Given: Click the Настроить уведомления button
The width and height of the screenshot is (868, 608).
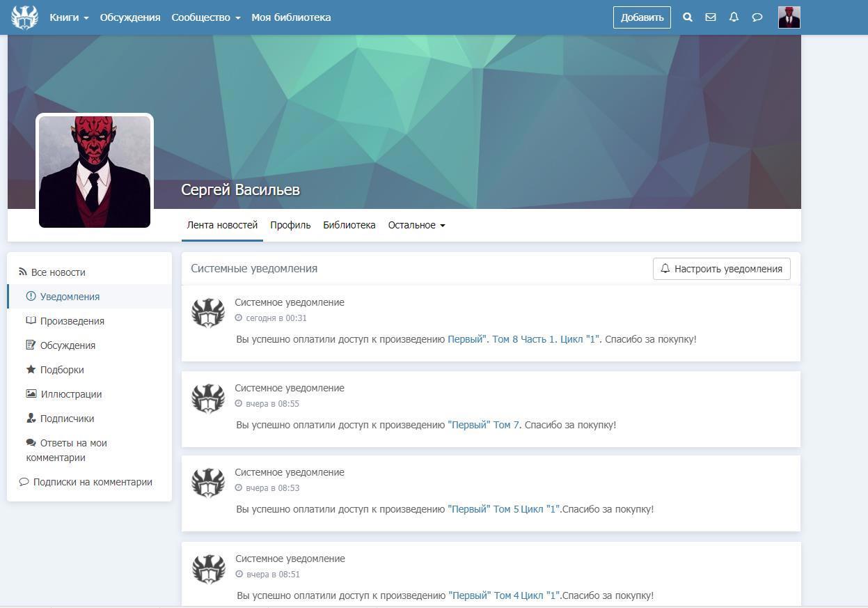Looking at the screenshot, I should point(721,269).
